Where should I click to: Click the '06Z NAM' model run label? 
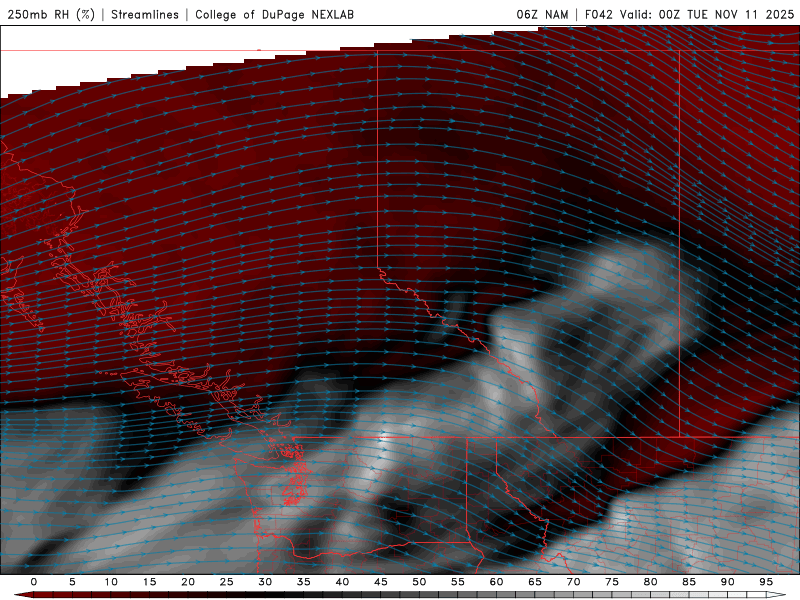pyautogui.click(x=542, y=14)
